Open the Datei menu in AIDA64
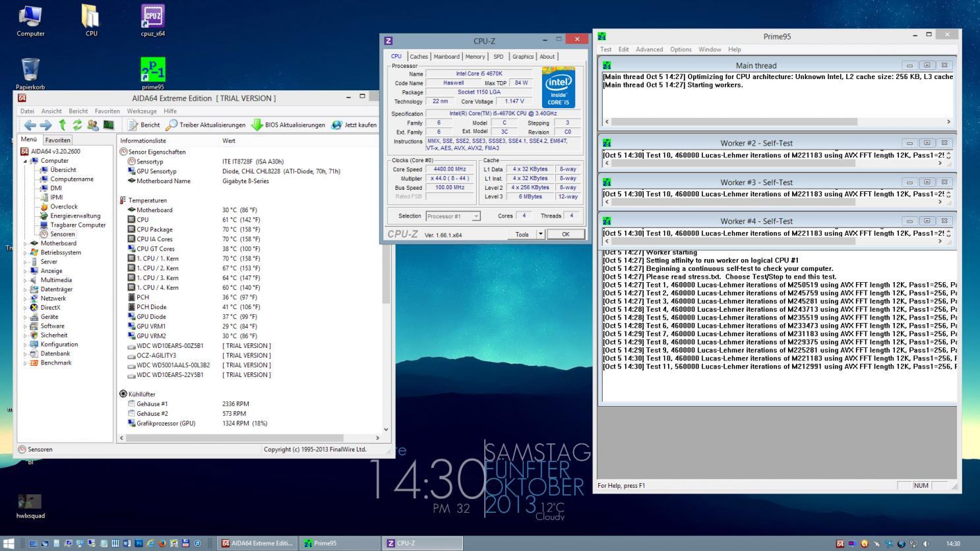 click(27, 111)
